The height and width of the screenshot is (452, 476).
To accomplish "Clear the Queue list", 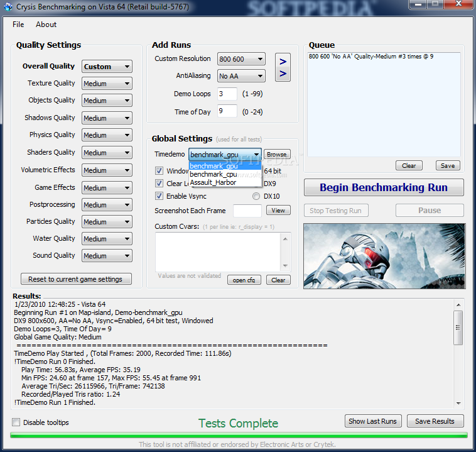I will pyautogui.click(x=409, y=166).
